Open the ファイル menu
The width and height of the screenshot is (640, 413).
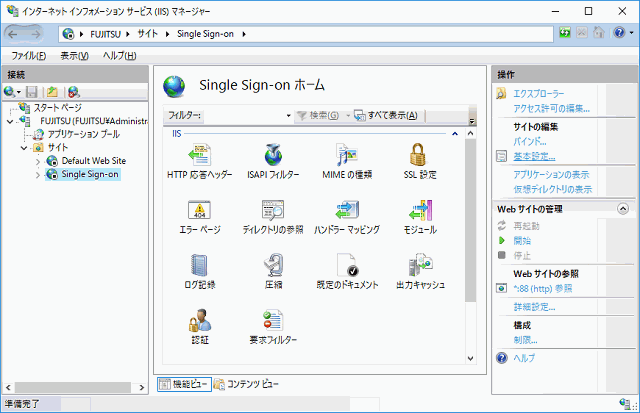point(29,56)
